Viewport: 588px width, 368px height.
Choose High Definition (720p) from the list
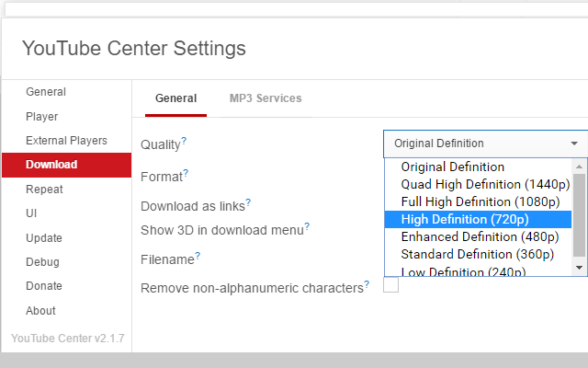click(x=478, y=219)
